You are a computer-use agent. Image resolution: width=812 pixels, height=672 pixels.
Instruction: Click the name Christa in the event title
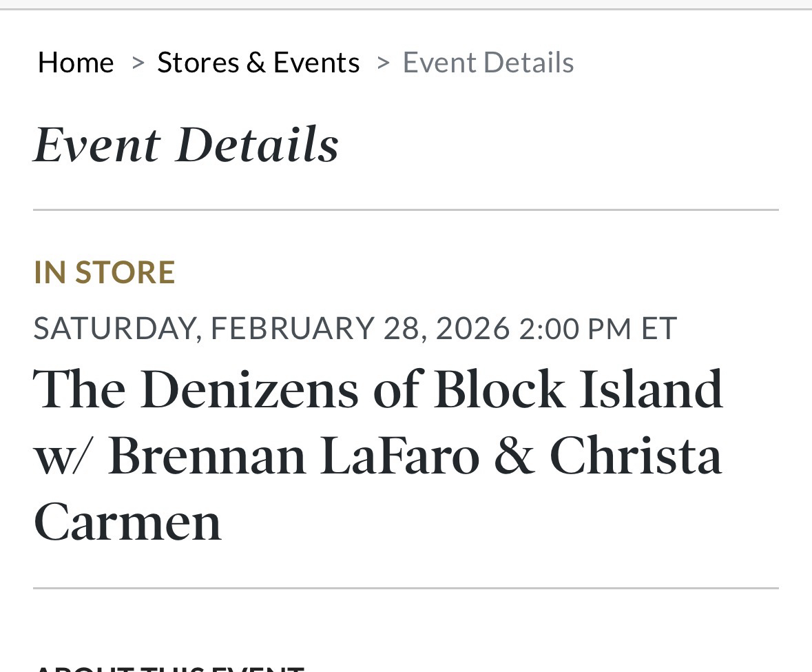(635, 456)
